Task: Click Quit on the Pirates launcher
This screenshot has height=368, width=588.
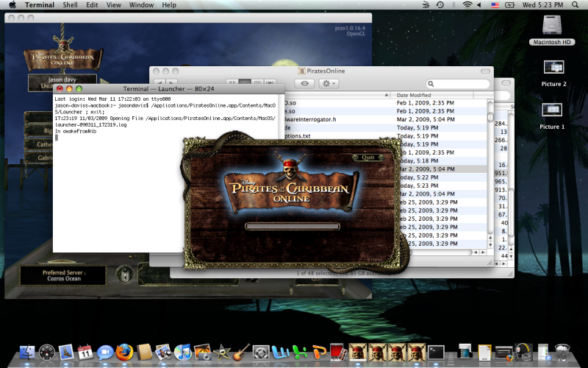Action: point(368,158)
